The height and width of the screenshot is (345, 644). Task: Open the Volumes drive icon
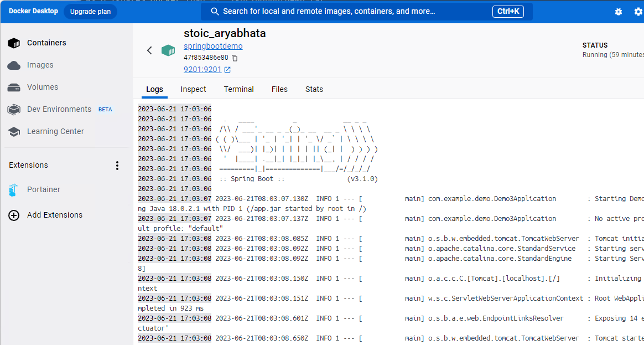(x=14, y=87)
